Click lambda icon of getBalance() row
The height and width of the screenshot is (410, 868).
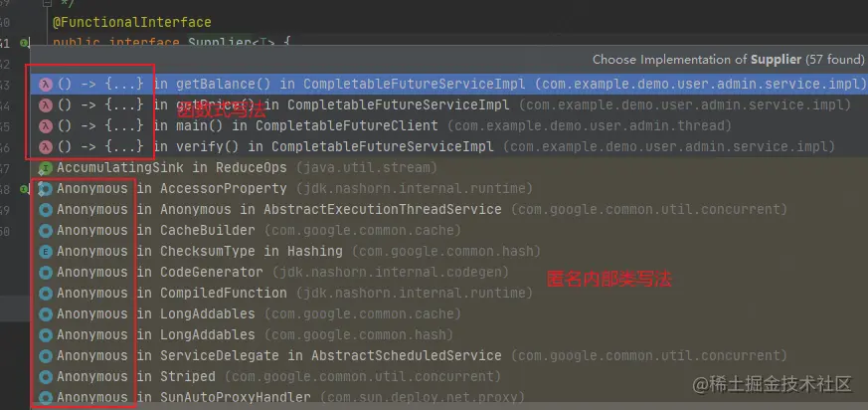click(46, 85)
